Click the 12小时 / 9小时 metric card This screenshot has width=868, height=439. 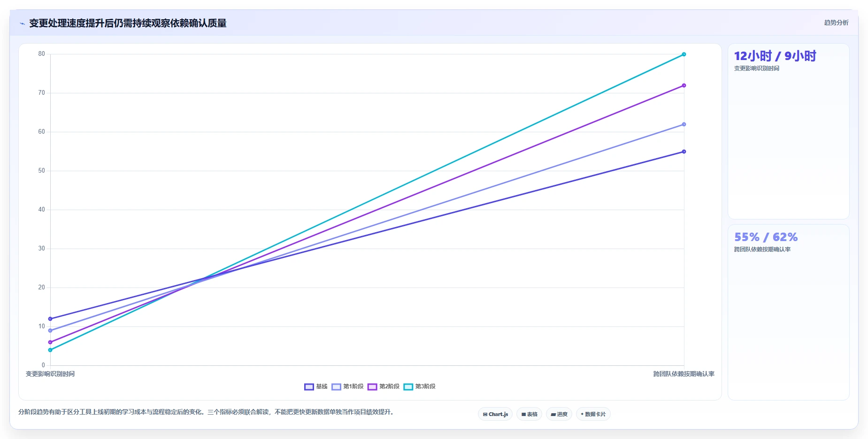[x=789, y=131]
